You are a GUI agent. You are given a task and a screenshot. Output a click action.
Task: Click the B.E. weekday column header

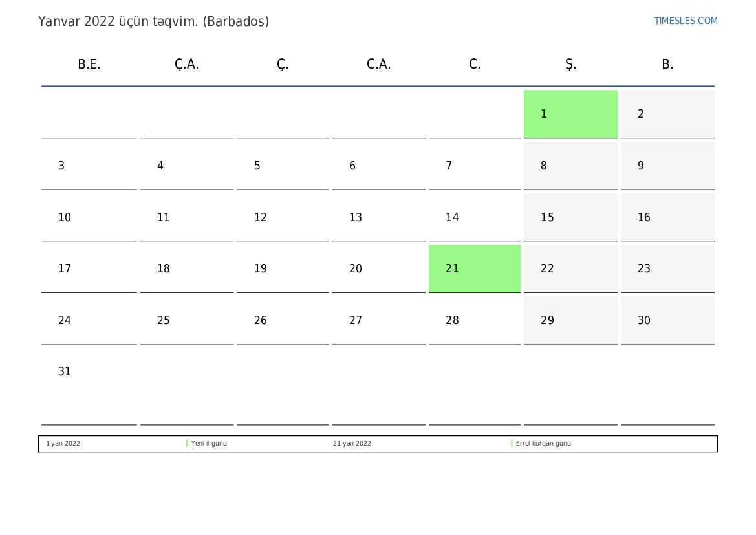pos(89,64)
